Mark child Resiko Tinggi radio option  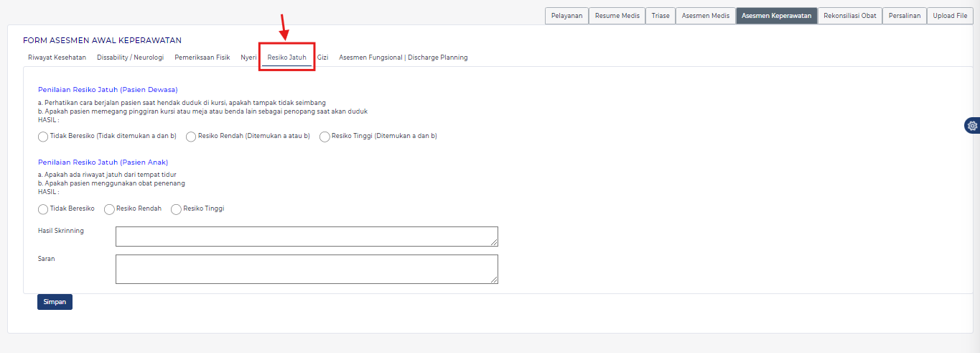[x=176, y=209]
